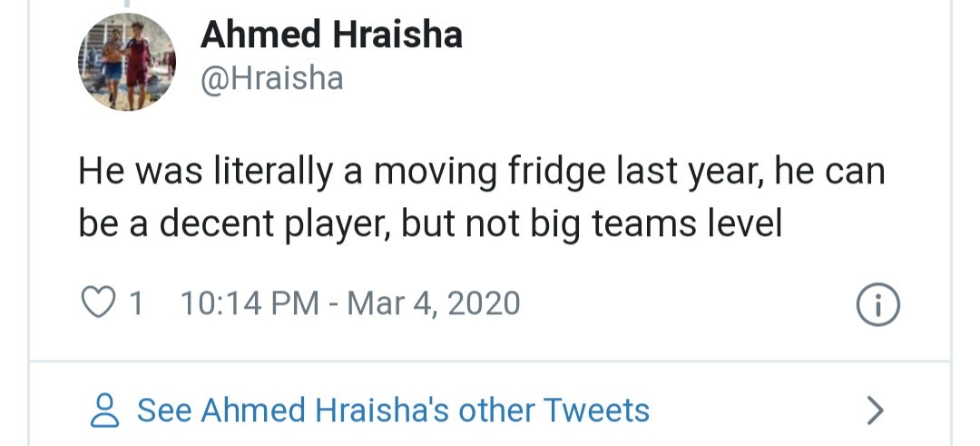Viewport: 980px width, 446px height.
Task: Click the word "Tweets" in footer link
Action: [x=601, y=411]
